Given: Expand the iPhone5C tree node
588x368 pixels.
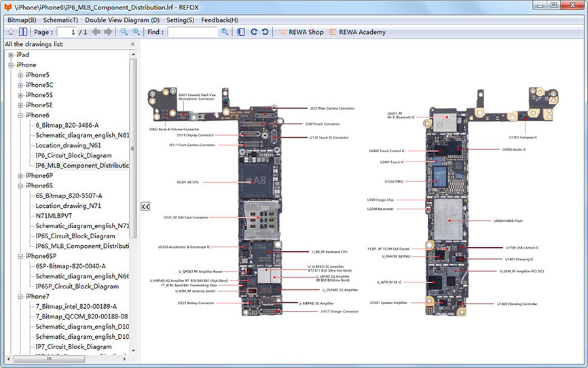Looking at the screenshot, I should pyautogui.click(x=20, y=85).
